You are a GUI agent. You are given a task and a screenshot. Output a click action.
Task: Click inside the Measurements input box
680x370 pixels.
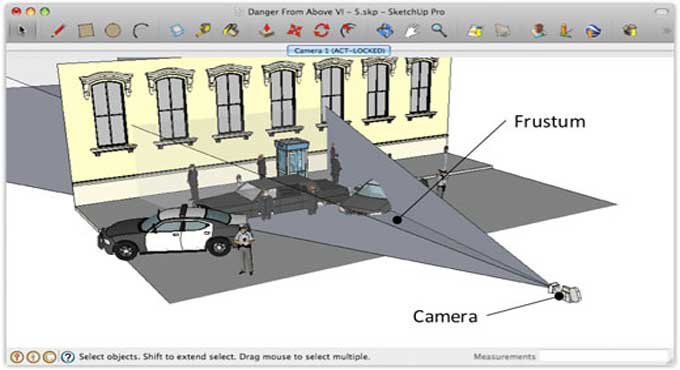605,357
